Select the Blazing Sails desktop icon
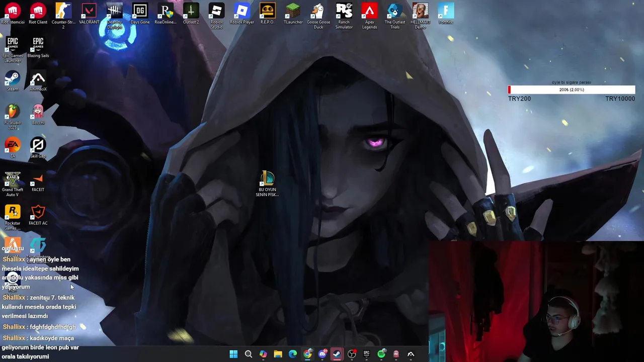The height and width of the screenshot is (362, 644). pos(38,47)
